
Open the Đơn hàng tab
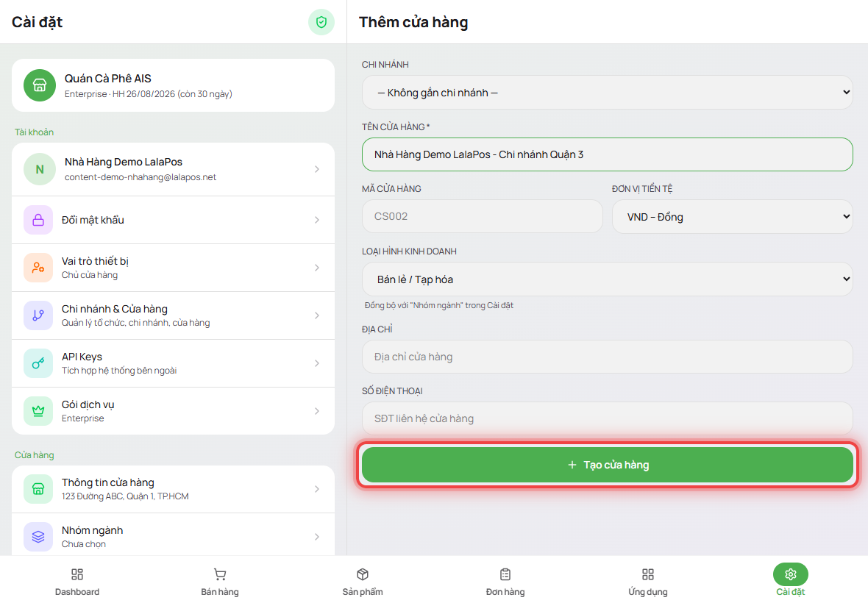click(x=505, y=582)
